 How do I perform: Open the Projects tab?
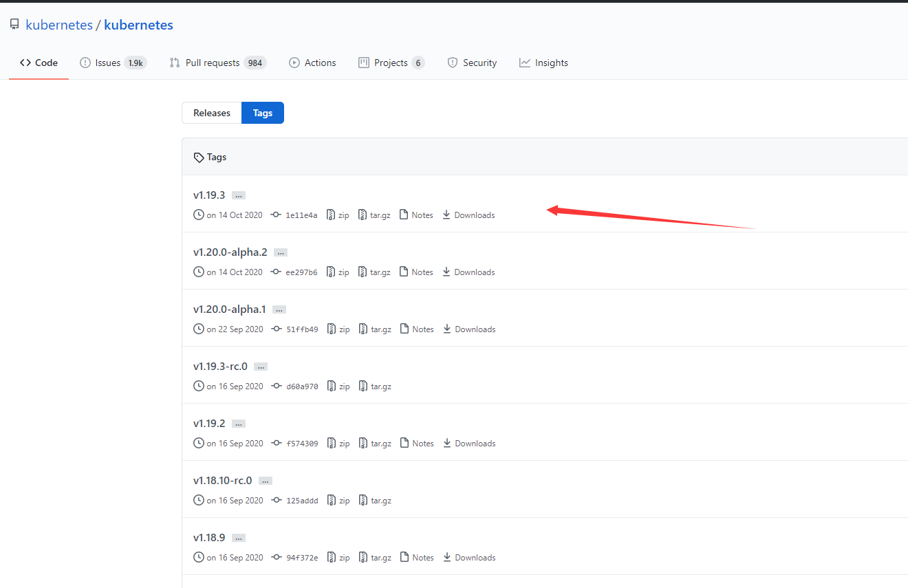pos(391,63)
